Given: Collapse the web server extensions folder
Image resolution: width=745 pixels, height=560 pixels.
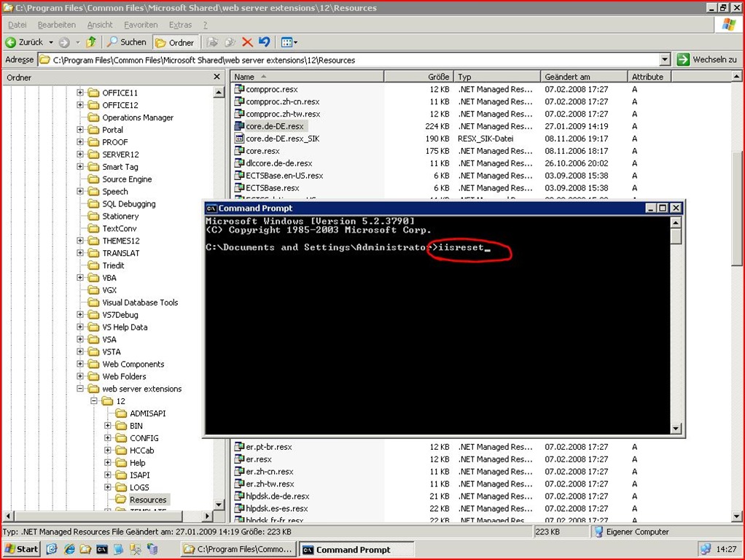Looking at the screenshot, I should point(81,389).
